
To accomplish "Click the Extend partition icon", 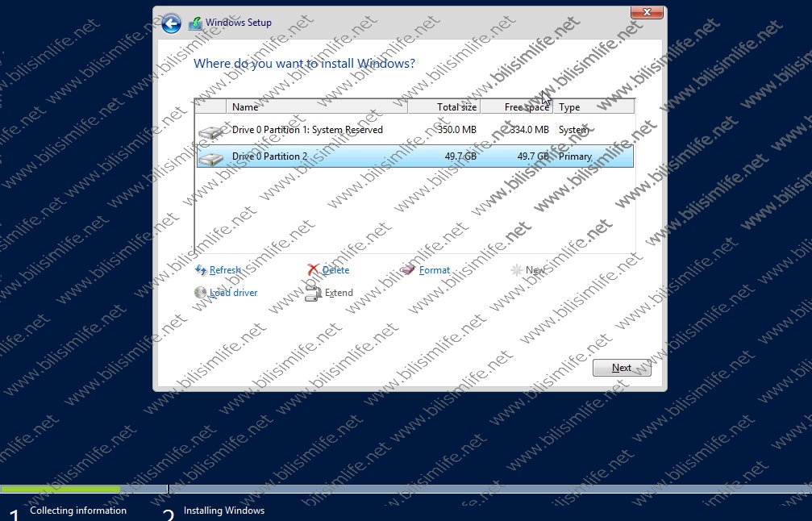I will [x=314, y=293].
